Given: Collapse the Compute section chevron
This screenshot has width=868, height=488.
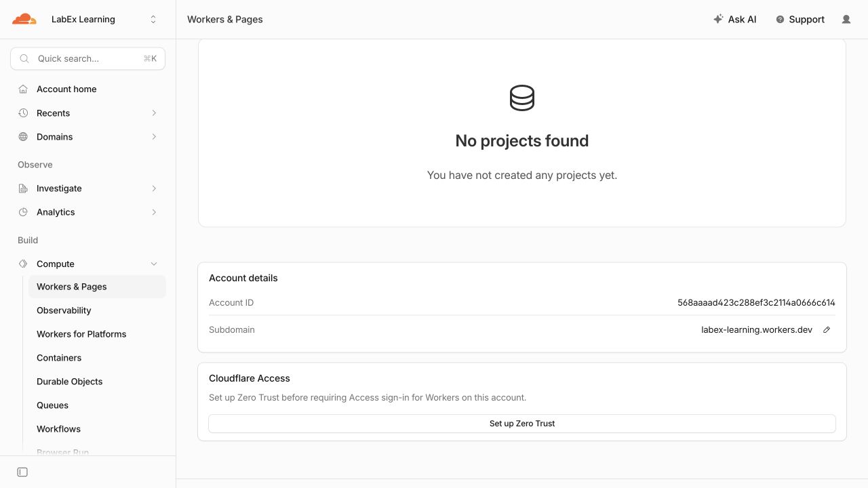Looking at the screenshot, I should point(154,264).
